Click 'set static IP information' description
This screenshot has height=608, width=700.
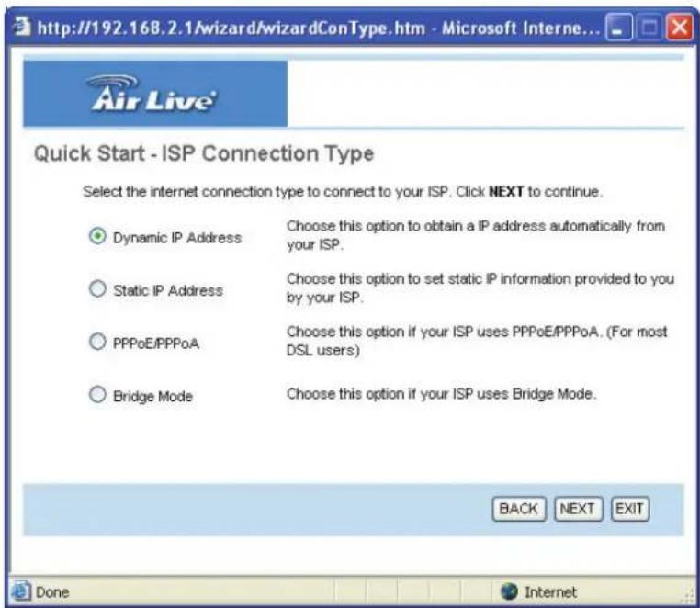pyautogui.click(x=480, y=287)
